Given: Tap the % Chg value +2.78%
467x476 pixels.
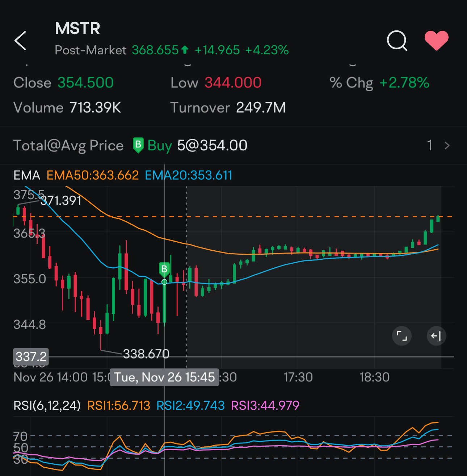Looking at the screenshot, I should pos(404,83).
